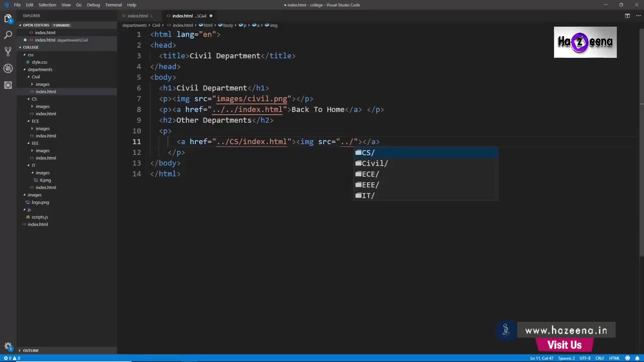Open it.png in IT images folder
Viewport: 644px width, 362px height.
coord(45,180)
